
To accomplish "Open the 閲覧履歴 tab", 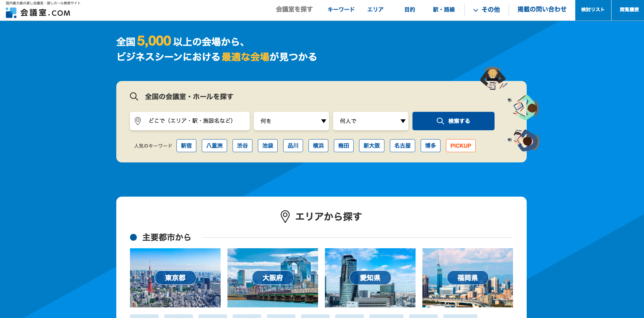I will click(629, 10).
